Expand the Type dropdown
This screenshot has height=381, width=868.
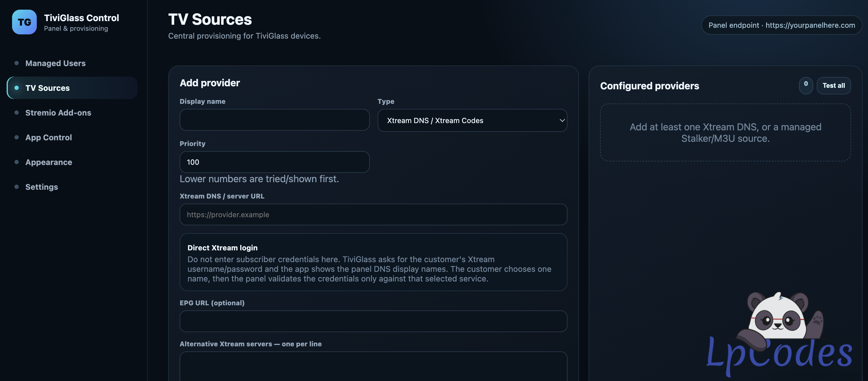tap(472, 120)
